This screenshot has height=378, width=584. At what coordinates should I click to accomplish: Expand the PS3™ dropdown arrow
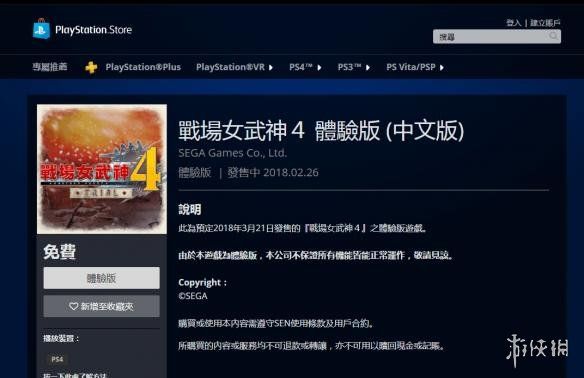coord(368,67)
